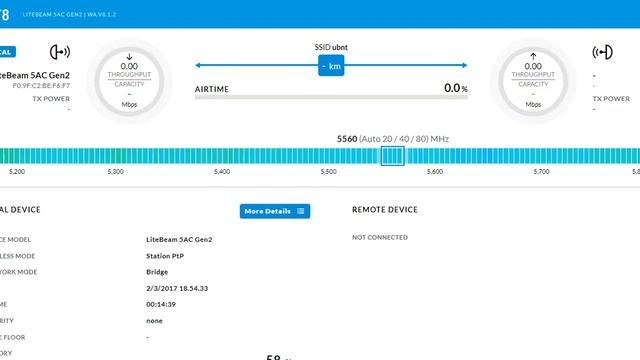Click the 5,500 spectrum axis label
This screenshot has height=360, width=640.
tap(329, 172)
